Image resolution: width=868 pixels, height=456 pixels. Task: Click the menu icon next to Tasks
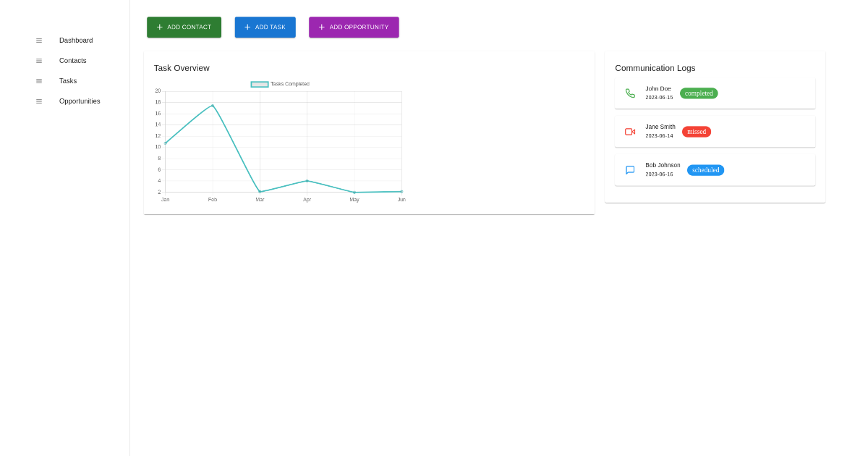click(39, 81)
